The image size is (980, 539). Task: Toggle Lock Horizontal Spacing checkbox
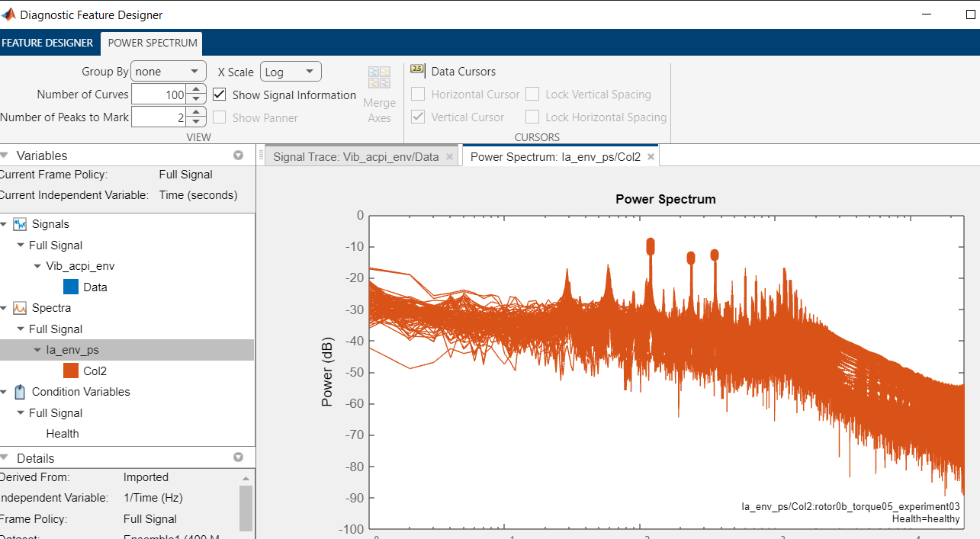tap(532, 117)
